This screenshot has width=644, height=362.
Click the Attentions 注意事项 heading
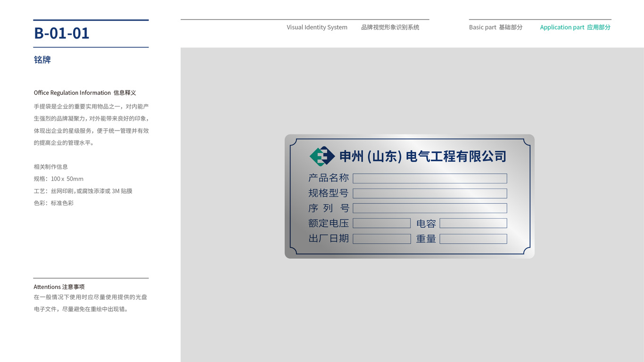pyautogui.click(x=59, y=287)
